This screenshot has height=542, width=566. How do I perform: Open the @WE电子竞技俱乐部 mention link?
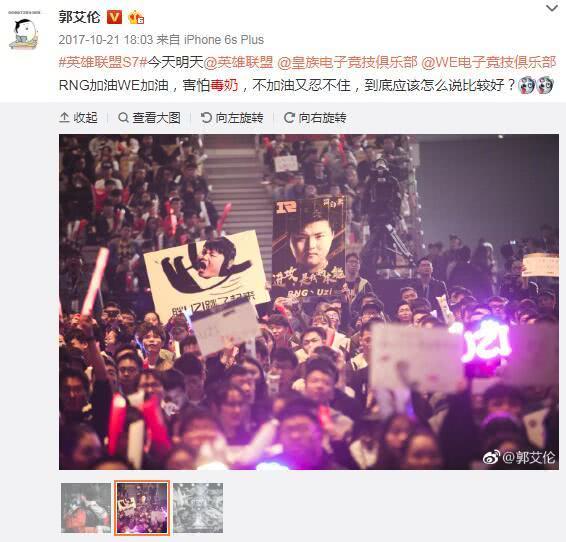point(488,62)
